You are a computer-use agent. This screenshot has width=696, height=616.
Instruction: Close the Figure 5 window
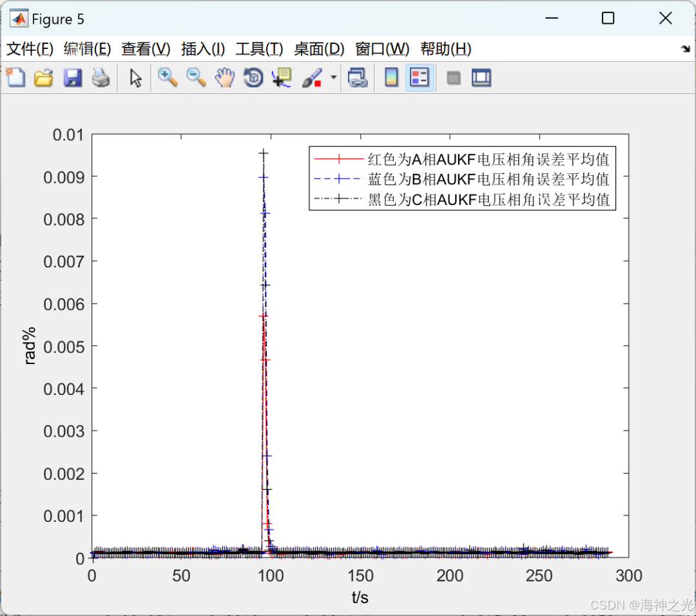point(665,18)
